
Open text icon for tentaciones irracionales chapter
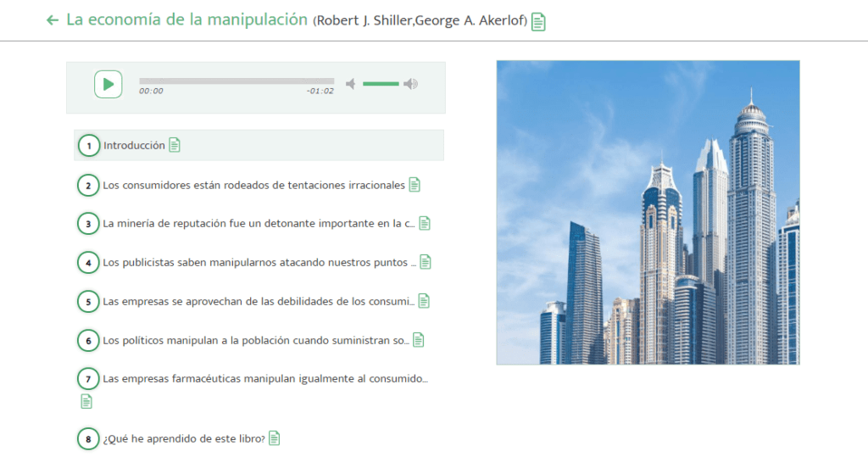(x=414, y=185)
